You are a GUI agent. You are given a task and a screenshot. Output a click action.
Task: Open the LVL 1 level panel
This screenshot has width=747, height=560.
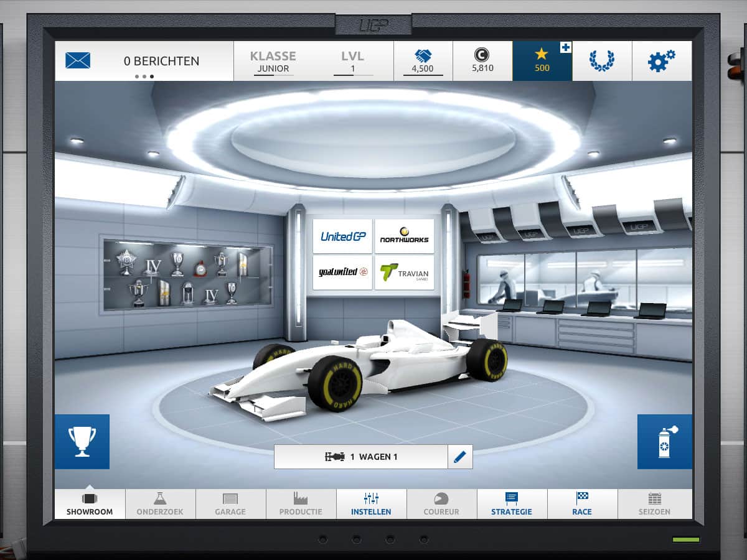pos(353,61)
